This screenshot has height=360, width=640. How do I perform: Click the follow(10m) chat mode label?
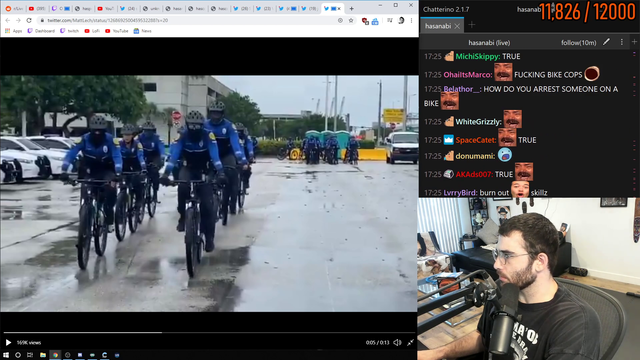point(578,42)
